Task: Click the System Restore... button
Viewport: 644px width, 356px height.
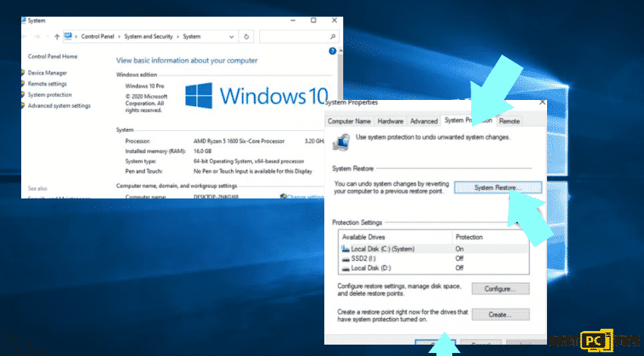Action: click(498, 188)
